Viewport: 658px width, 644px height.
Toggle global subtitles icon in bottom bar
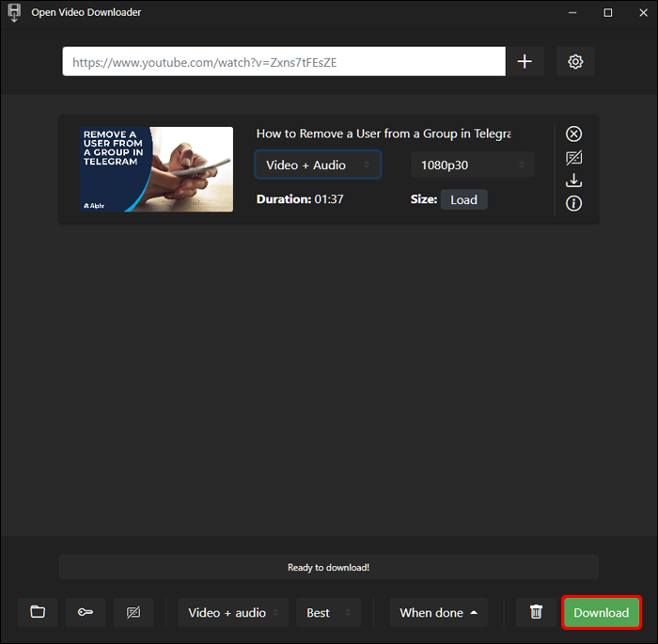coord(133,612)
